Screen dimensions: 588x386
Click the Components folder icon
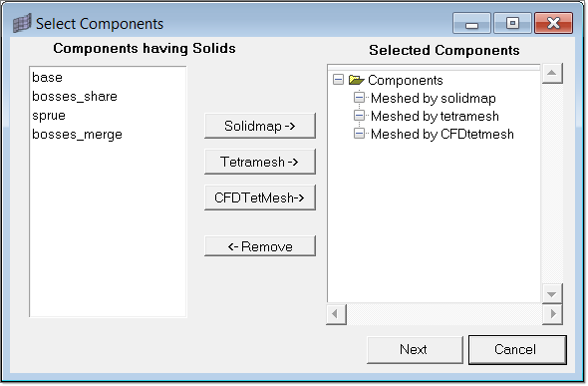tap(356, 80)
